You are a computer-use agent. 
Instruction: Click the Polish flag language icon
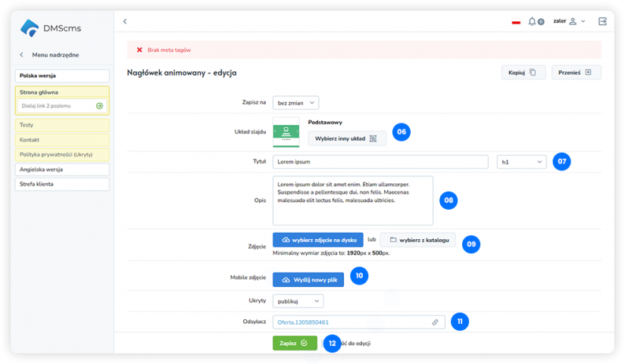coord(516,22)
